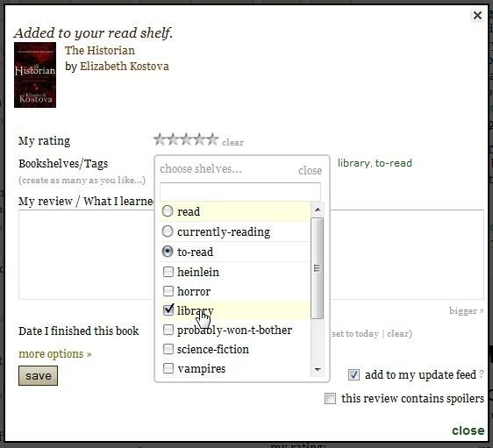
Task: Check the vampires shelf checkbox
Action: pyautogui.click(x=168, y=368)
